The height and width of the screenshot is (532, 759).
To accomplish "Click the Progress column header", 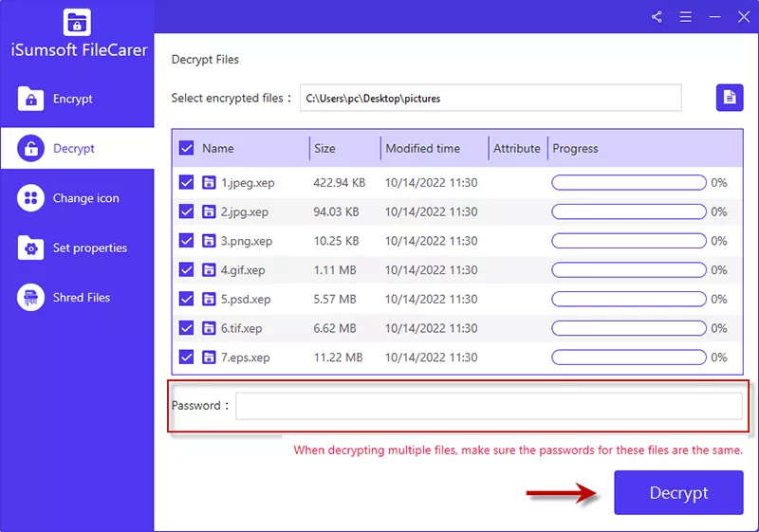I will 575,149.
